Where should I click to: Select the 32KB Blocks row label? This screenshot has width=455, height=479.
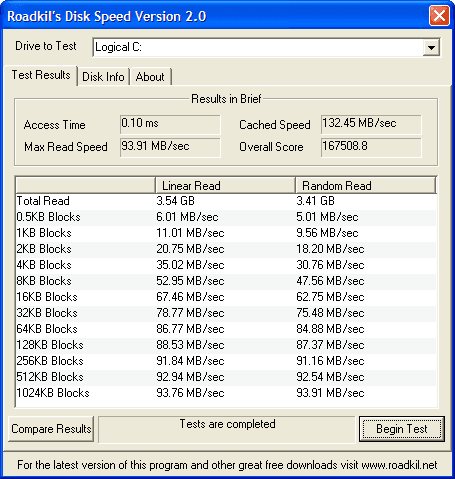(47, 313)
